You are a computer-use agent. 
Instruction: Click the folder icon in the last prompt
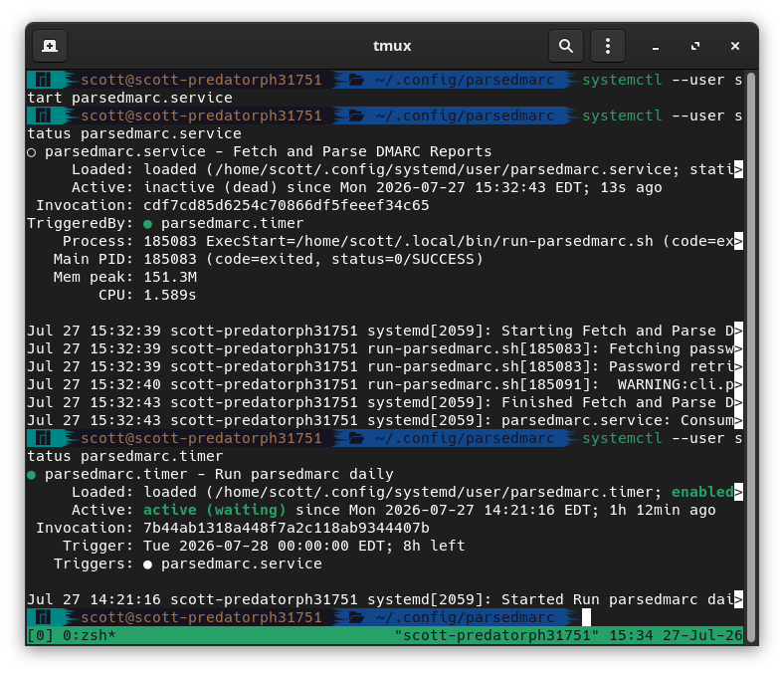click(x=356, y=618)
